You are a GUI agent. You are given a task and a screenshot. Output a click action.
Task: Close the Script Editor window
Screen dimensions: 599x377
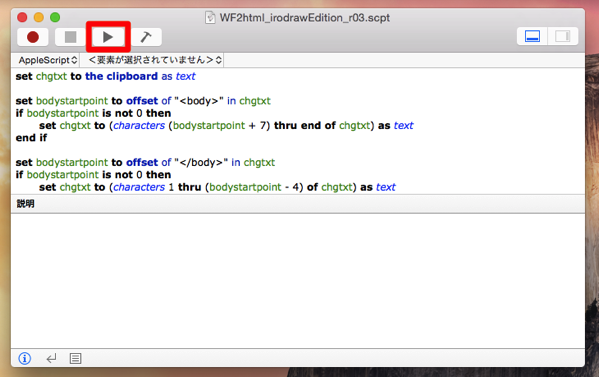tap(22, 17)
